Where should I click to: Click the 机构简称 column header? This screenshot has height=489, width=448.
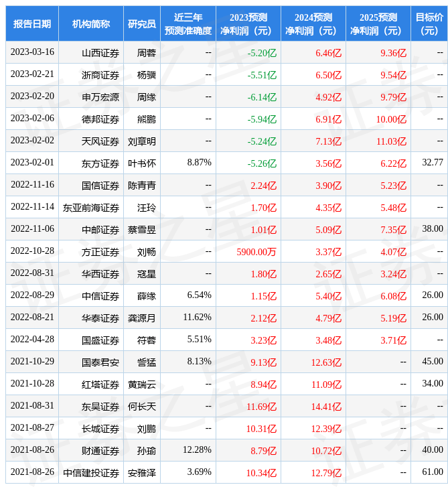click(x=91, y=23)
